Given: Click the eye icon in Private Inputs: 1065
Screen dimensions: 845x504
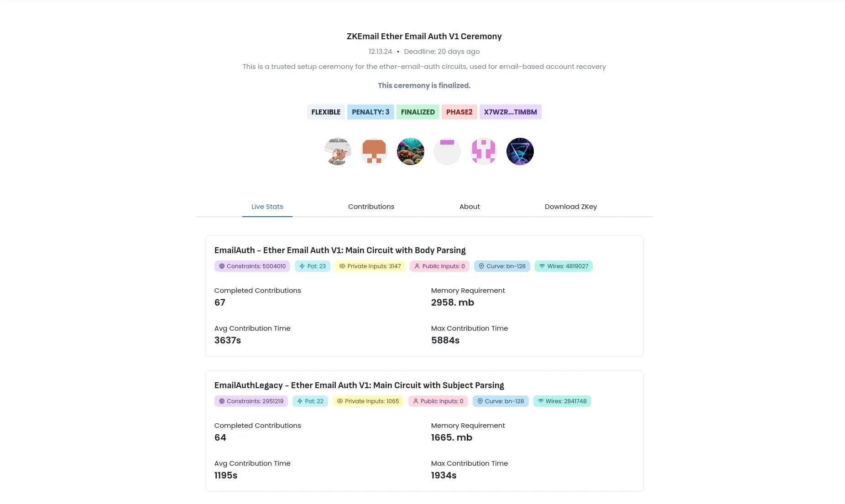Looking at the screenshot, I should click(x=340, y=401).
